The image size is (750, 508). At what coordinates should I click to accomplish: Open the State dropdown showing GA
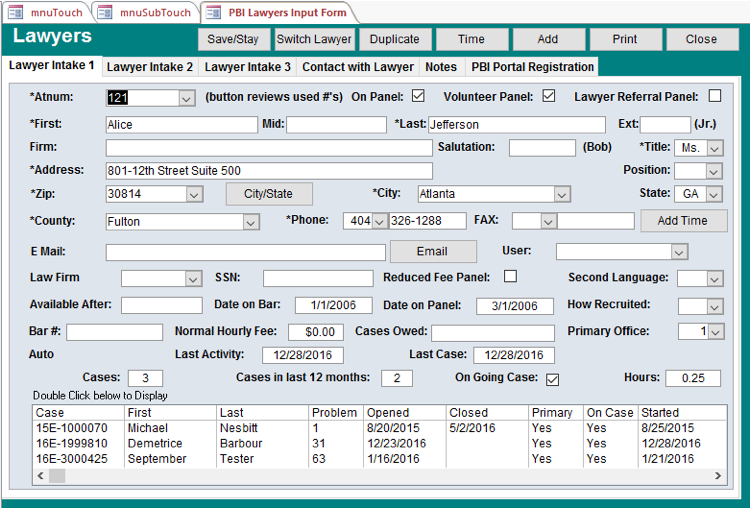[715, 194]
